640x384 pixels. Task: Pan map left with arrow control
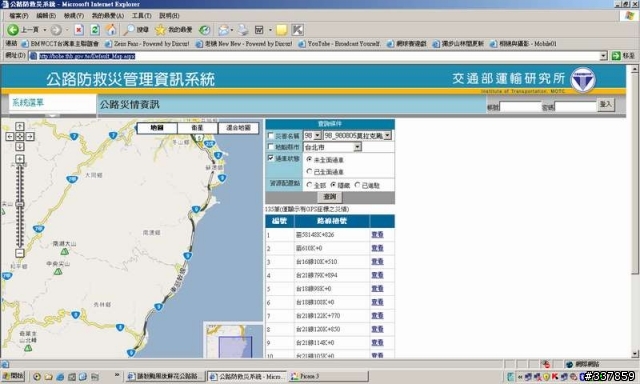coord(10,136)
